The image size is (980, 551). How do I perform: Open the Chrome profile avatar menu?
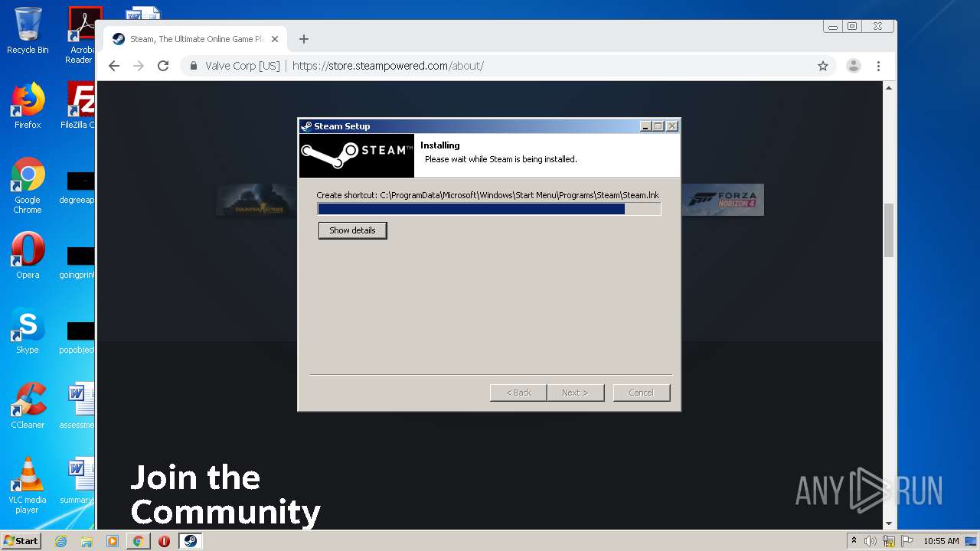pos(854,66)
